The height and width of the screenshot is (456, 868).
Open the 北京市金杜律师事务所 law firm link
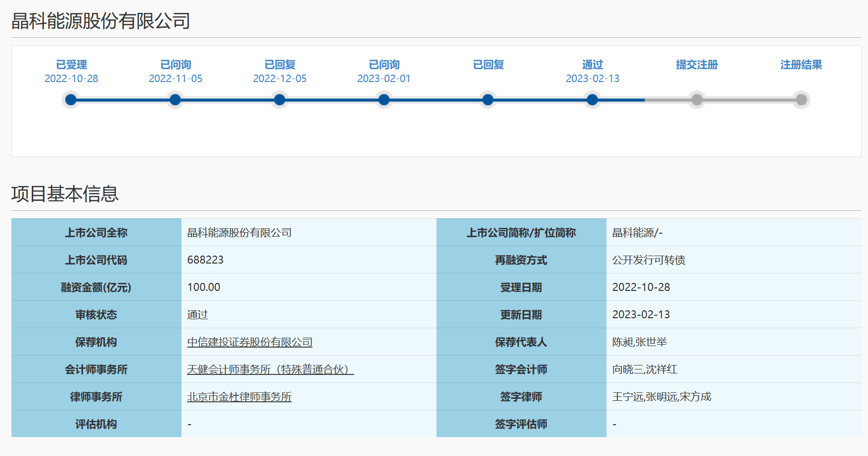click(239, 397)
